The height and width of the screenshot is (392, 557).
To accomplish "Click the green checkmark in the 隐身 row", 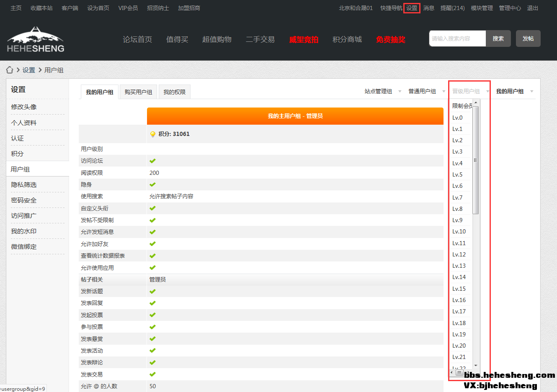I will pos(152,184).
